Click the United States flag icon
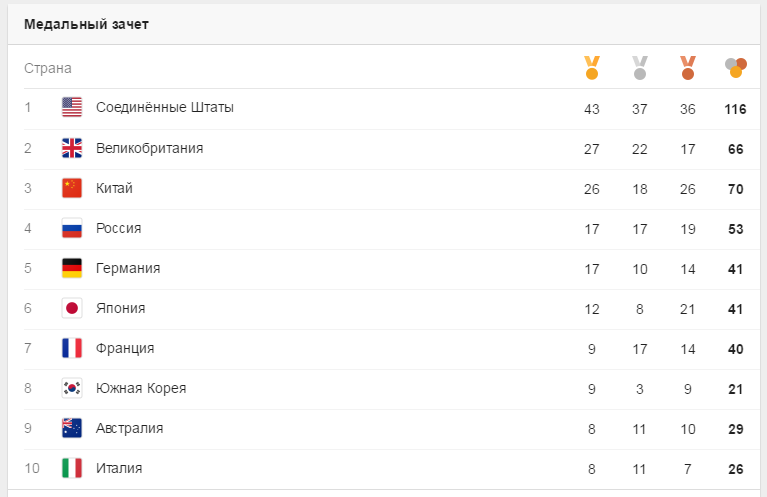The image size is (767, 497). point(72,107)
